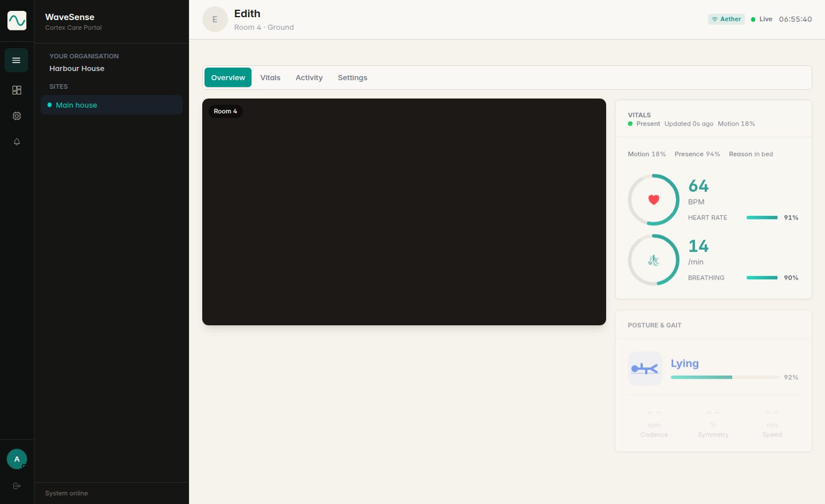Open the devices chip icon
Screen dimensions: 825x504
pyautogui.click(x=17, y=116)
